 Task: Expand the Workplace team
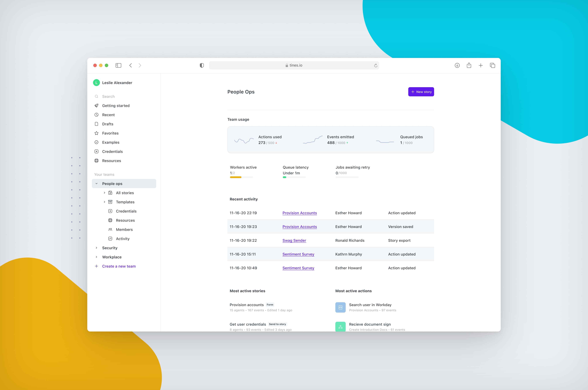click(x=96, y=257)
